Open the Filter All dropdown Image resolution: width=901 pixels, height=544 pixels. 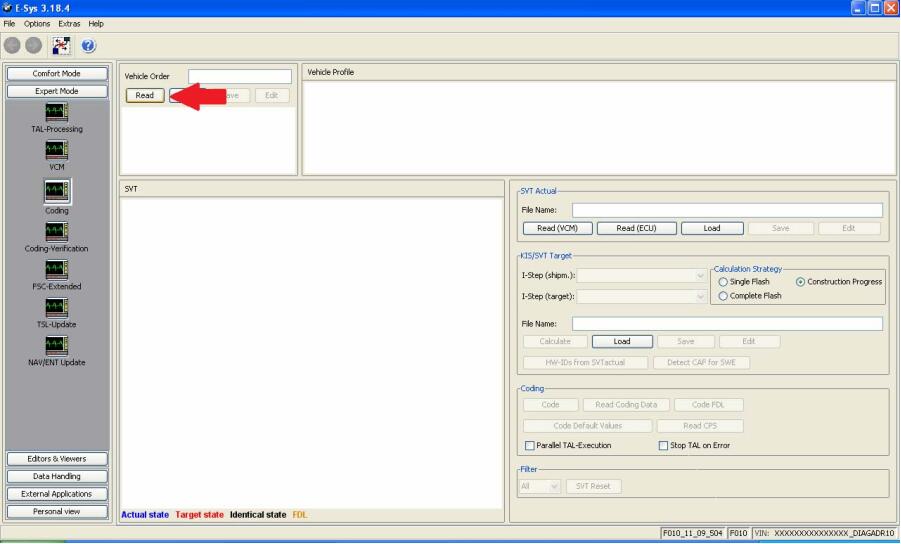[539, 487]
